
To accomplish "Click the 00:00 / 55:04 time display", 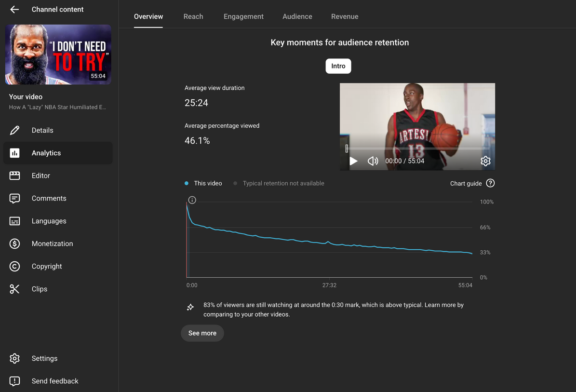I will [405, 161].
